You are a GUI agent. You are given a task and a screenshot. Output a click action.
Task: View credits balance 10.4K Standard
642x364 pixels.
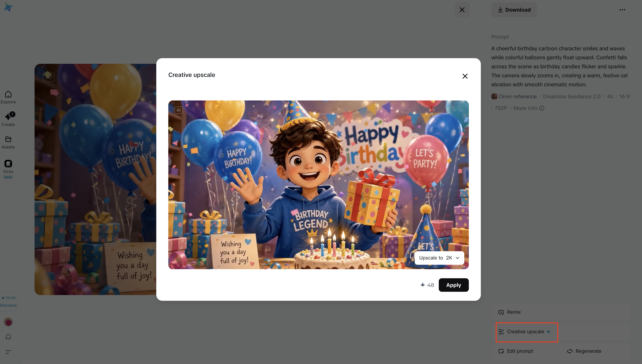coord(8,301)
